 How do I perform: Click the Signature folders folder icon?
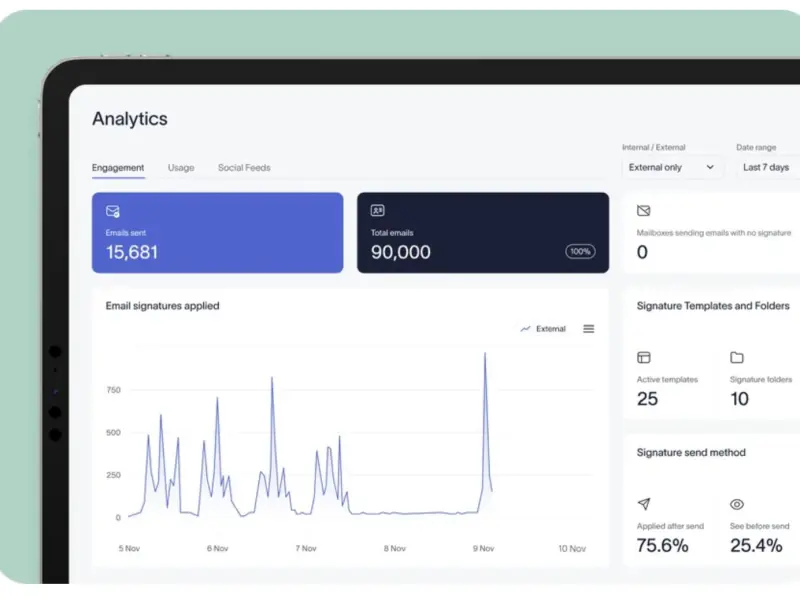click(737, 357)
